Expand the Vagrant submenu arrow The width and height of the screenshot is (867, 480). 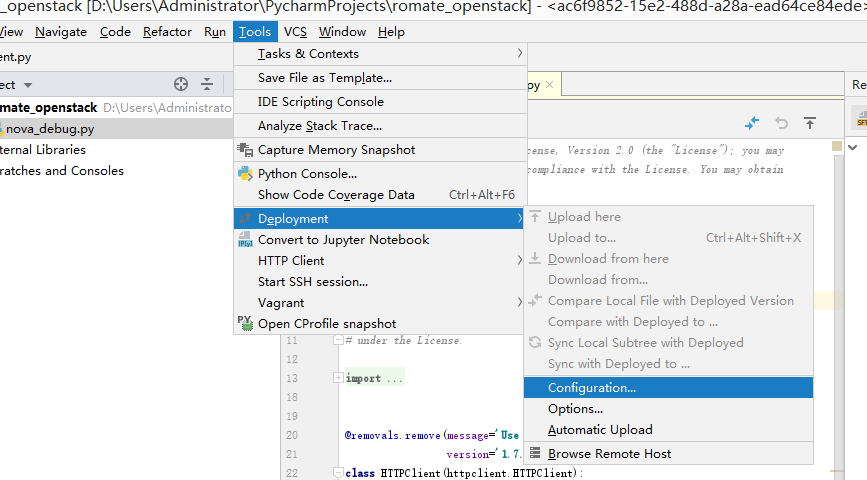click(519, 302)
